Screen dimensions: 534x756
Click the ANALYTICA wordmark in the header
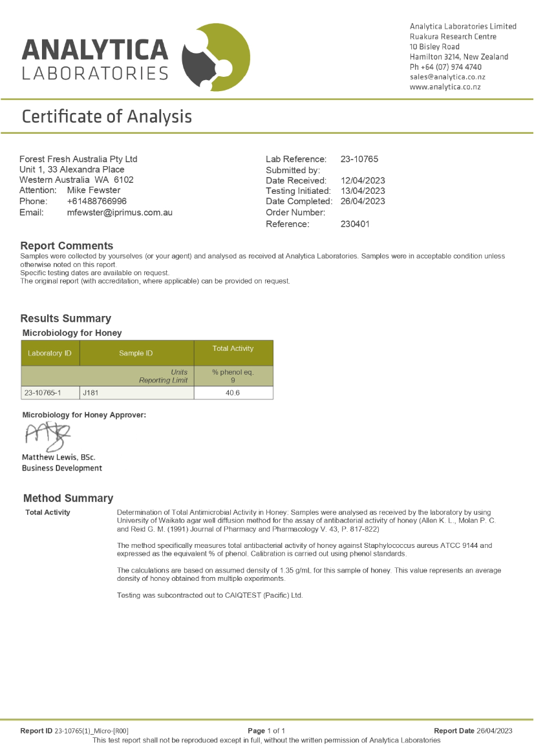[95, 50]
